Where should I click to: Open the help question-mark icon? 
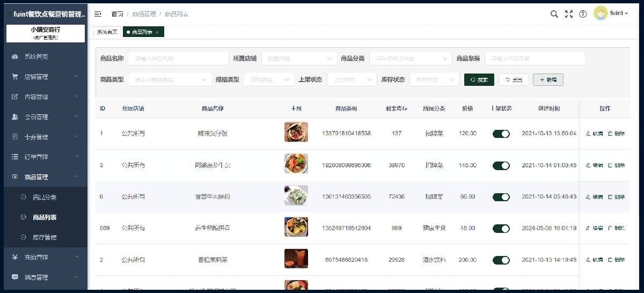pos(583,14)
